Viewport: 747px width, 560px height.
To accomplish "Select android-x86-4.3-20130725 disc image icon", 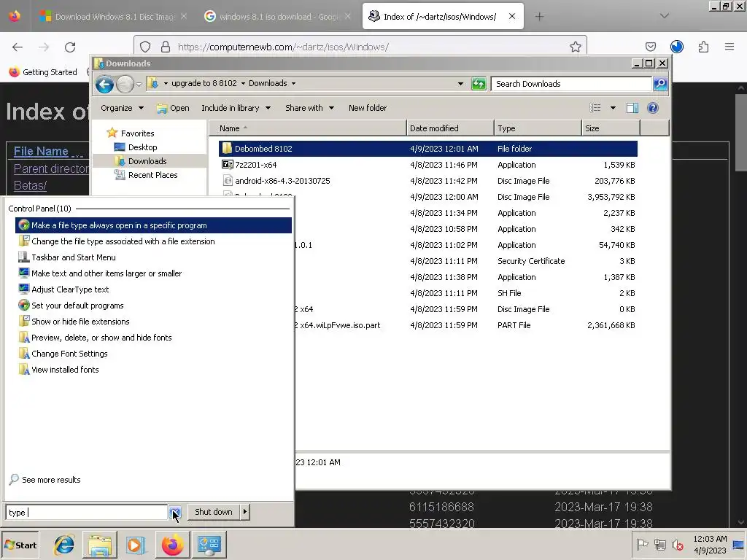I will (228, 181).
